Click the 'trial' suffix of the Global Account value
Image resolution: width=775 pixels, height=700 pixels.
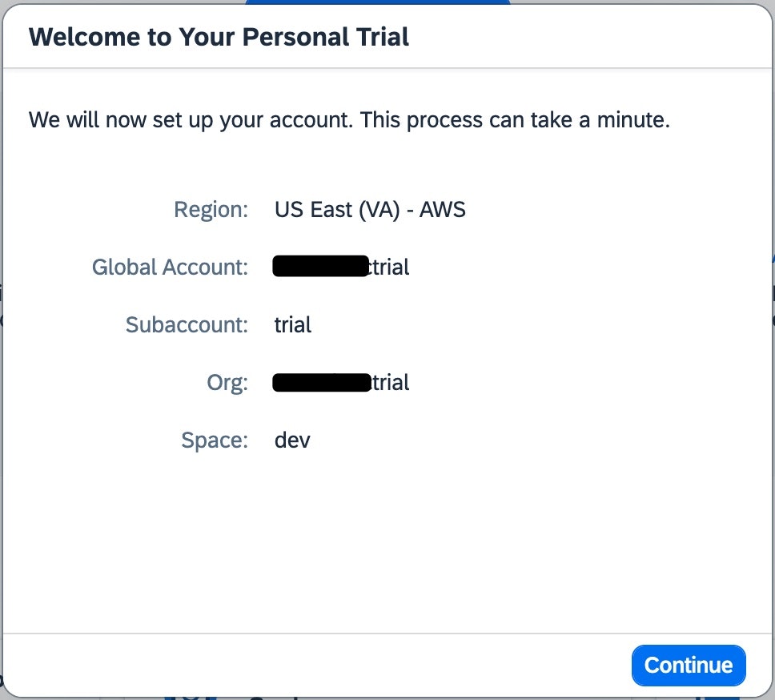[390, 267]
